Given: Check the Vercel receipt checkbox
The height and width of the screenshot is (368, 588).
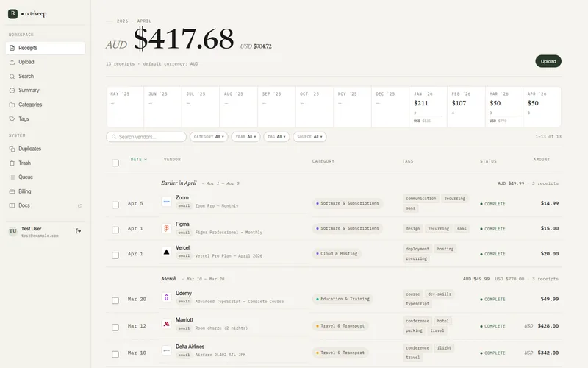Looking at the screenshot, I should 115,255.
